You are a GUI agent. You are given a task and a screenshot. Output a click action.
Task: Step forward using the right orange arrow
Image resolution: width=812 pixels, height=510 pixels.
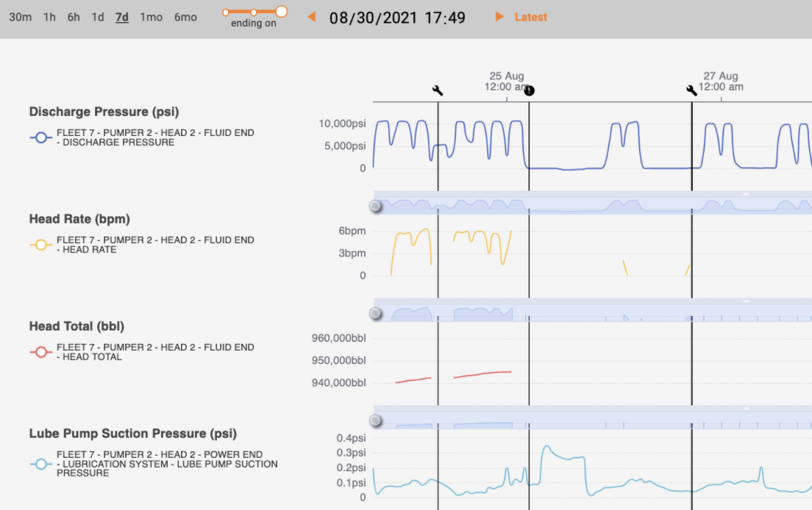[x=499, y=17]
